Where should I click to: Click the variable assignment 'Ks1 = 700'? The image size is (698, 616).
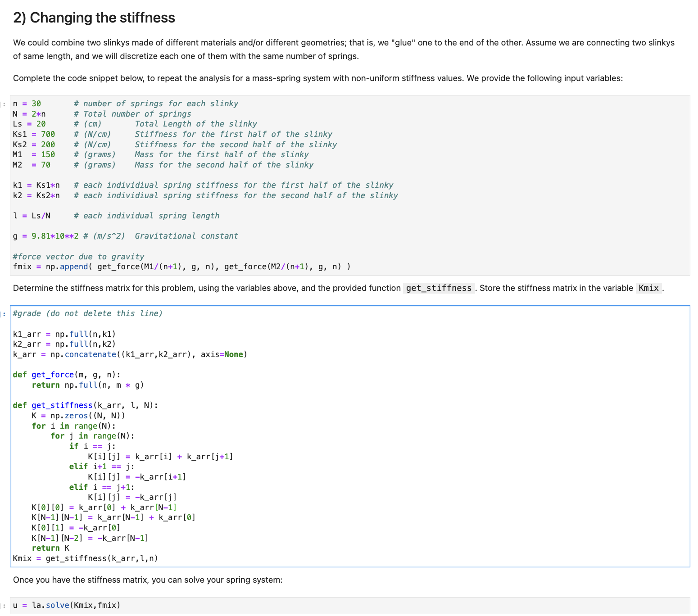[34, 134]
